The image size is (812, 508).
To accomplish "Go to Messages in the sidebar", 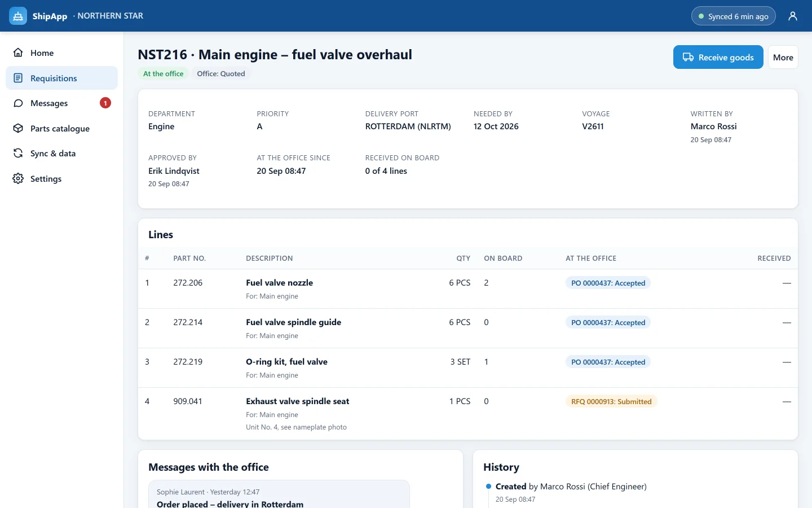I will click(x=61, y=103).
